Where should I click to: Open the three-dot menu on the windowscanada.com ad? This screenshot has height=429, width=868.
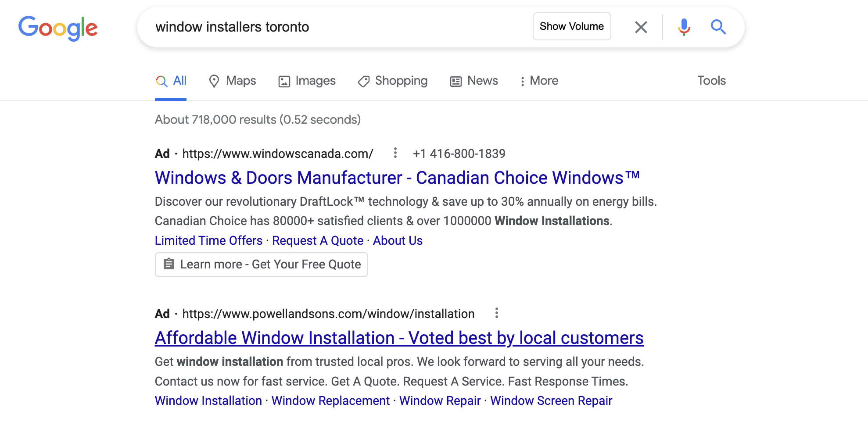(395, 153)
